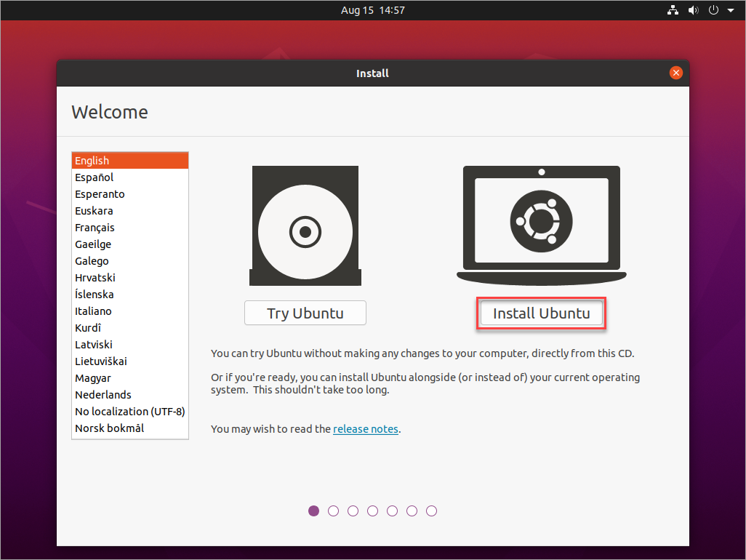The width and height of the screenshot is (746, 560).
Task: Select English in the language list
Action: 130,160
